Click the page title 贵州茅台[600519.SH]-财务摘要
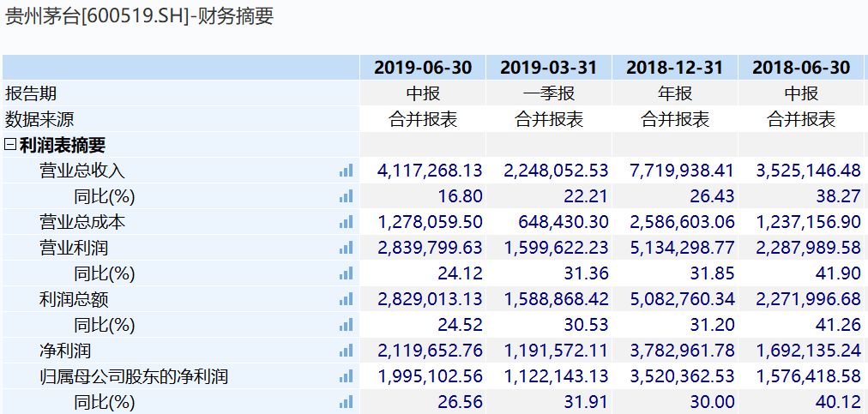The height and width of the screenshot is (414, 868). pyautogui.click(x=139, y=16)
